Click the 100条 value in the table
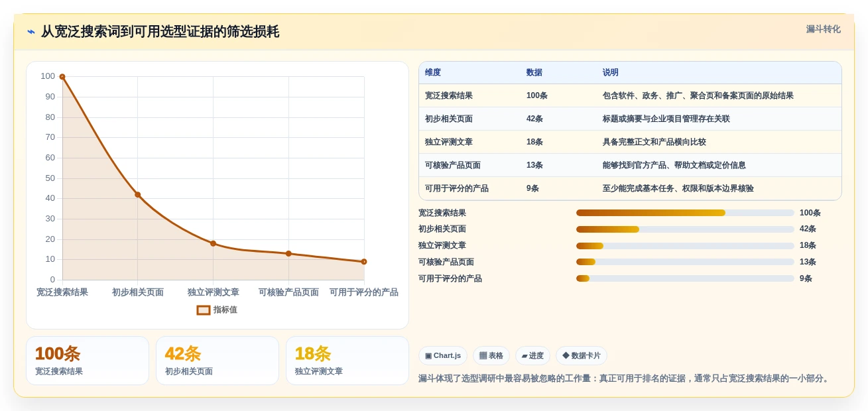Image resolution: width=868 pixels, height=411 pixels. click(x=537, y=95)
